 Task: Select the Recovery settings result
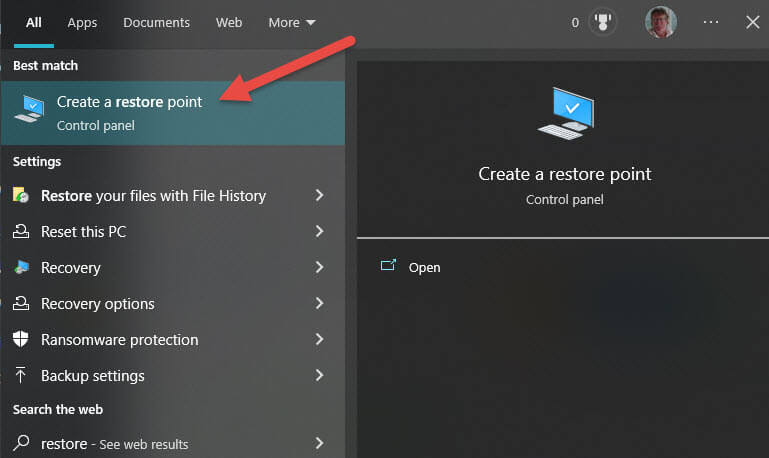173,267
